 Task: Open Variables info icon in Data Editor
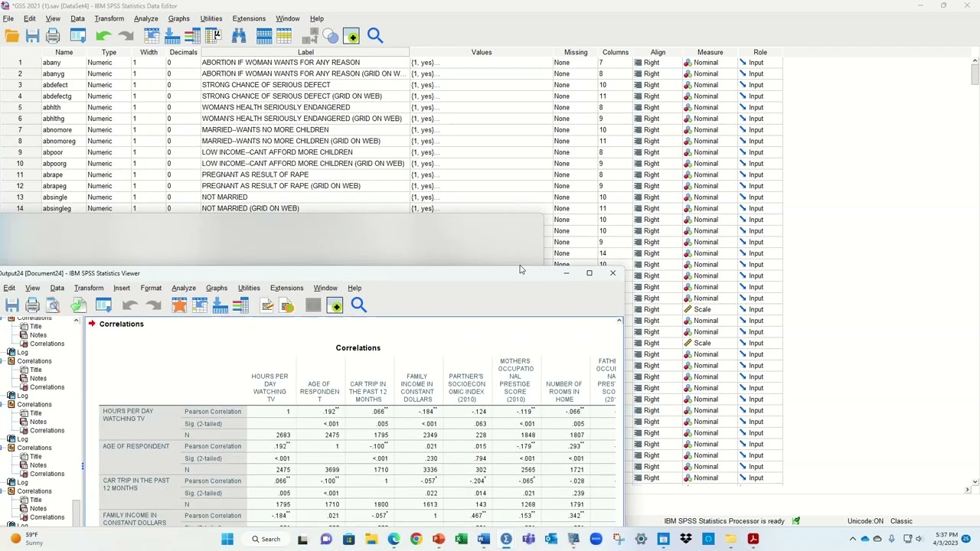click(193, 36)
